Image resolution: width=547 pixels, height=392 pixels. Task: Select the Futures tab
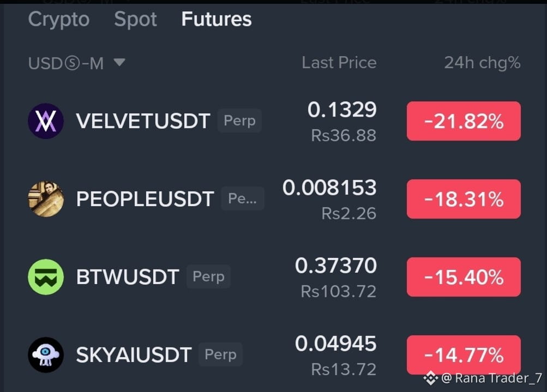pos(217,19)
